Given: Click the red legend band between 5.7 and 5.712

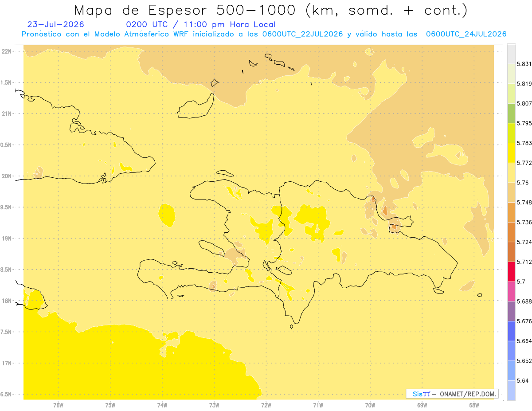Looking at the screenshot, I should coord(511,271).
